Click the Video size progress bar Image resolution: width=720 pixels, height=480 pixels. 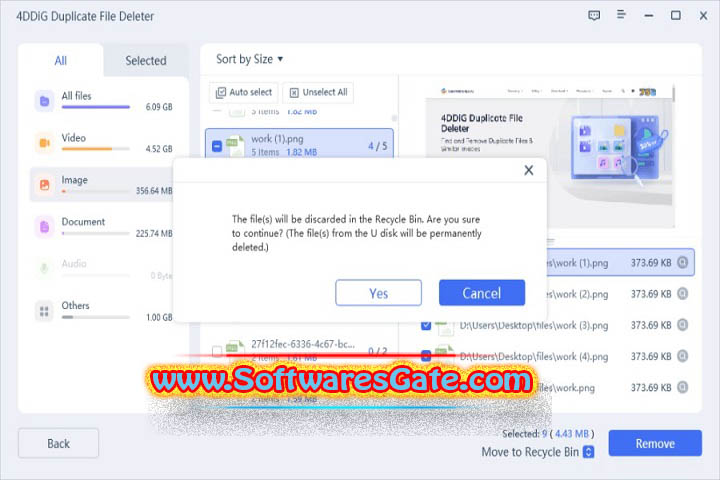tap(96, 149)
